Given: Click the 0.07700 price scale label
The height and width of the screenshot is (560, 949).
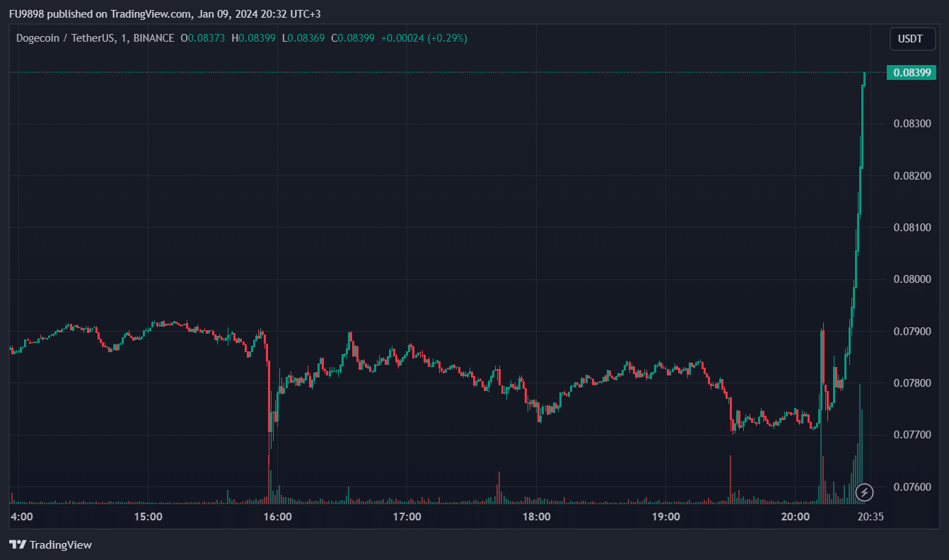Looking at the screenshot, I should coord(912,435).
